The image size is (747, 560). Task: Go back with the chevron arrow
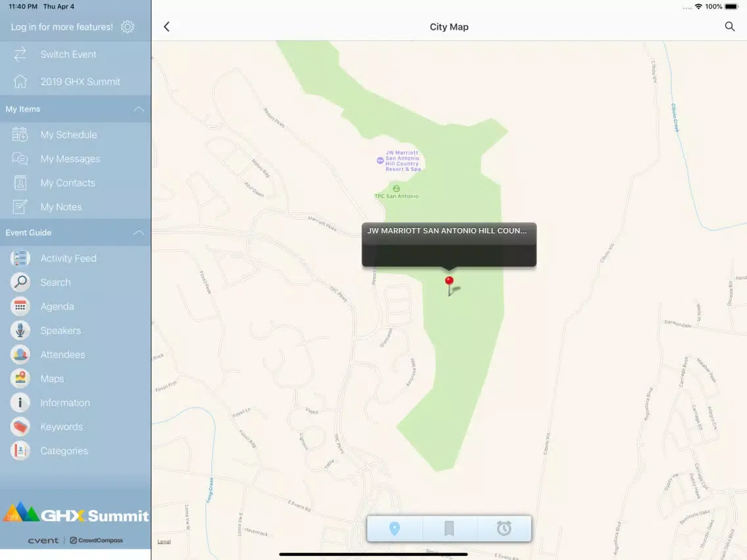click(167, 27)
